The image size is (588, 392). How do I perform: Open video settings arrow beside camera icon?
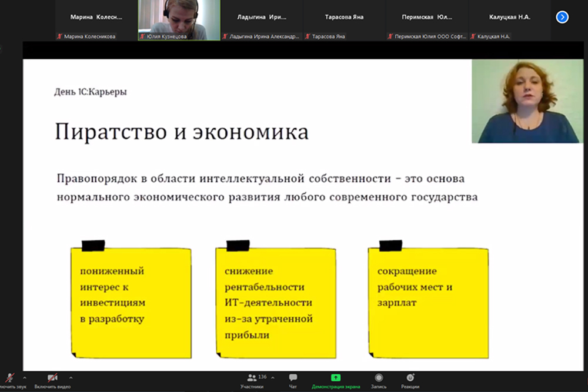[71, 377]
